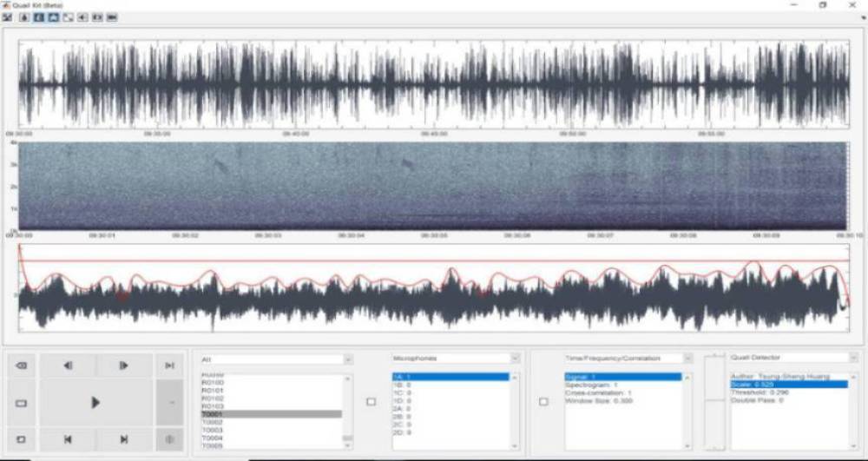Click the recordings list scrollbar thumb
Viewport: 868px width, 461px height.
coord(348,438)
